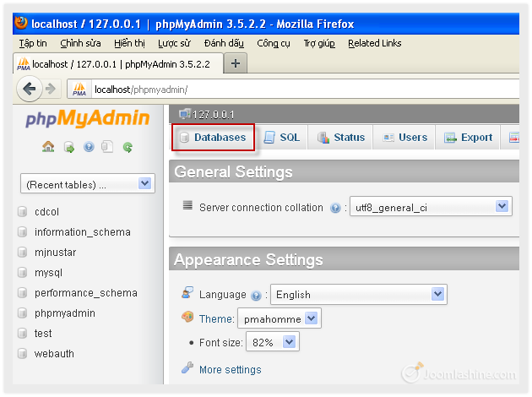The width and height of the screenshot is (532, 397).
Task: Open the Language dropdown showing English
Action: coord(359,294)
